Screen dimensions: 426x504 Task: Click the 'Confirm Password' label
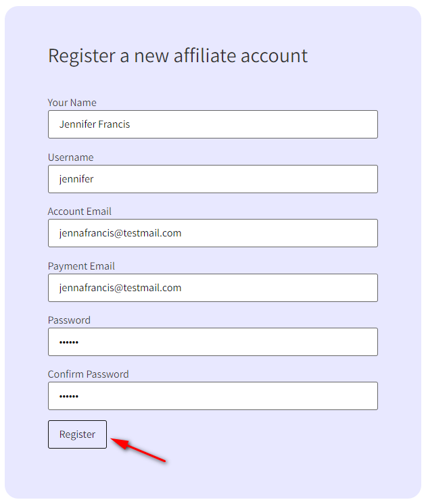[x=88, y=374]
